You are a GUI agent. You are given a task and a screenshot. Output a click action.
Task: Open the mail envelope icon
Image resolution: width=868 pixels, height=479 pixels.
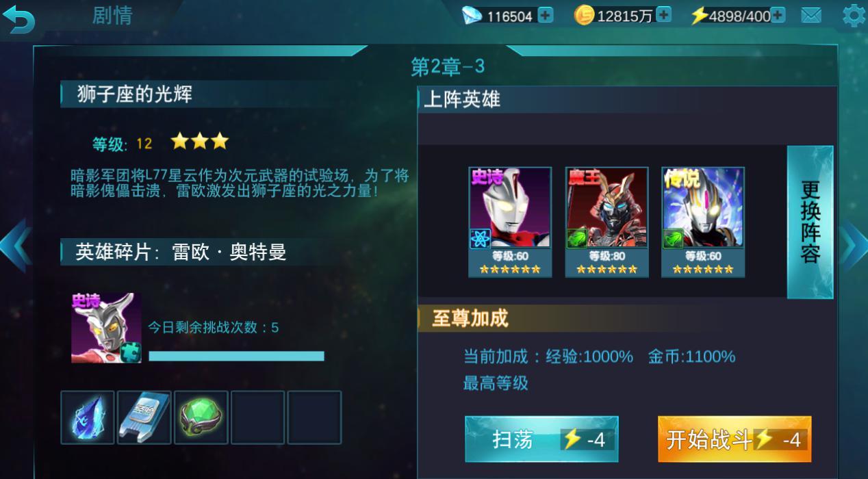pyautogui.click(x=811, y=15)
